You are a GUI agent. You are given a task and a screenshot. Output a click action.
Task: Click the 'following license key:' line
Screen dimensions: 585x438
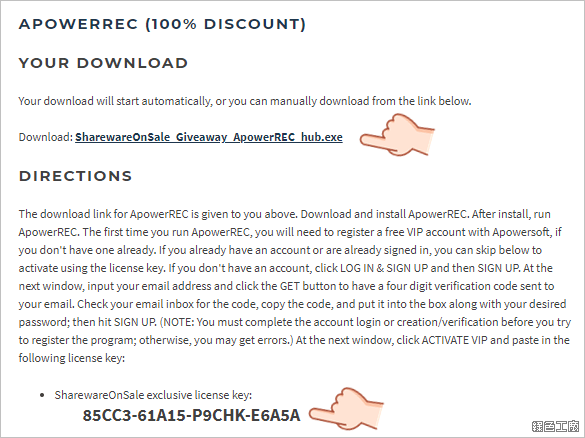72,358
